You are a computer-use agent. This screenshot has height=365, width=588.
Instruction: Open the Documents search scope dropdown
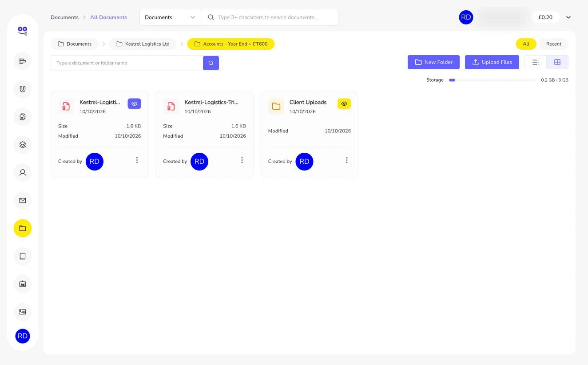[x=171, y=17]
